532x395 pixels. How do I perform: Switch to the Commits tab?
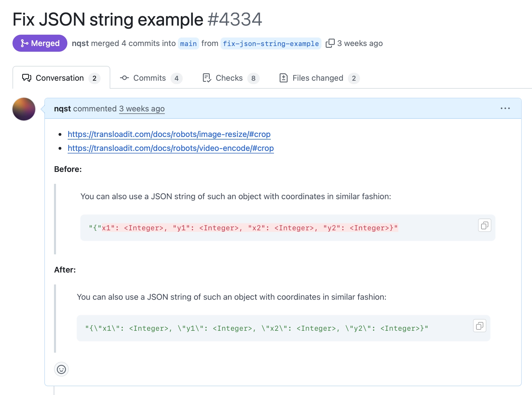(x=149, y=78)
